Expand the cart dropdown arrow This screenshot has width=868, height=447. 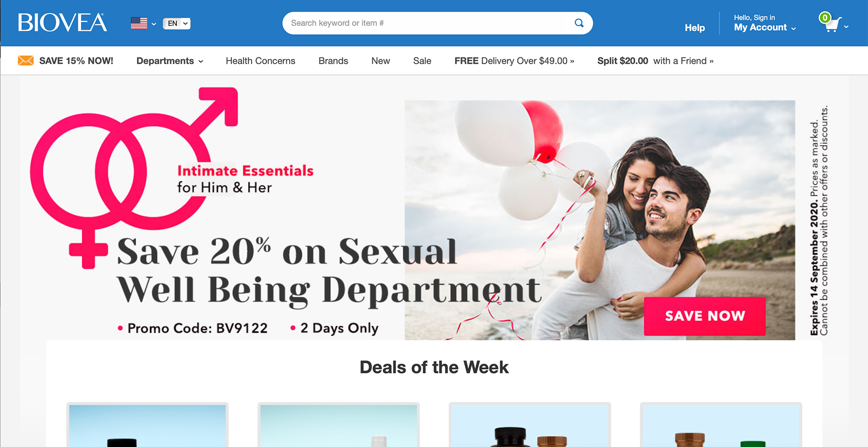[846, 27]
